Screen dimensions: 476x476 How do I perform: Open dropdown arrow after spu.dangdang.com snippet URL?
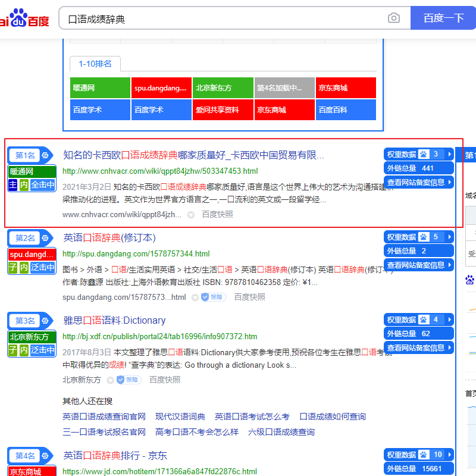(x=195, y=297)
